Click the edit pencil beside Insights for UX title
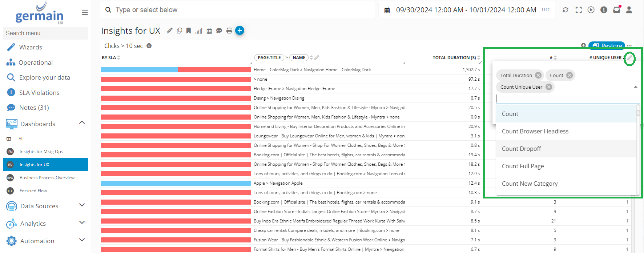The height and width of the screenshot is (253, 644). (169, 31)
